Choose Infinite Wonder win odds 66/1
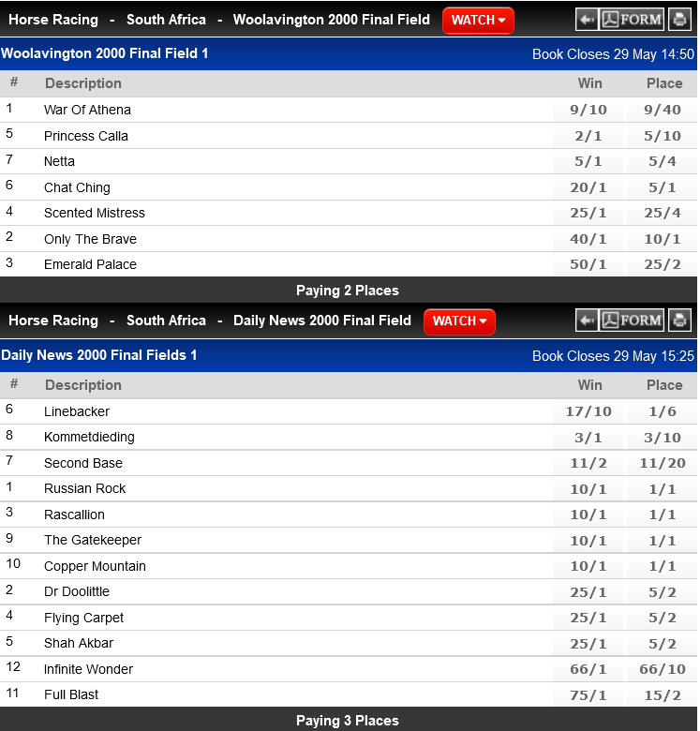700x731 pixels. (588, 669)
